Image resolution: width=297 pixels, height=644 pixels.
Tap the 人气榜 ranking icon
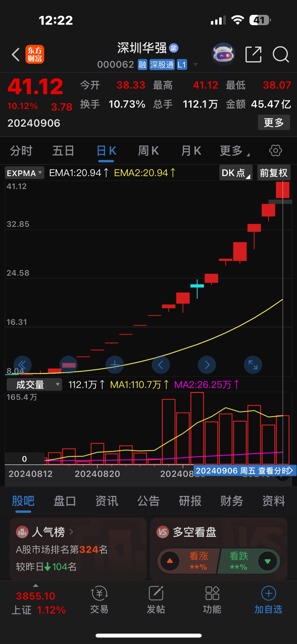tap(22, 532)
